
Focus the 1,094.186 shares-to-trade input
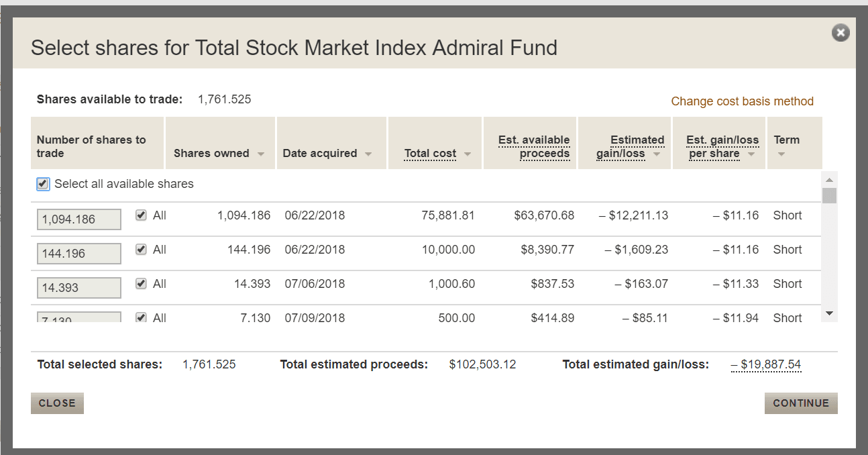79,219
